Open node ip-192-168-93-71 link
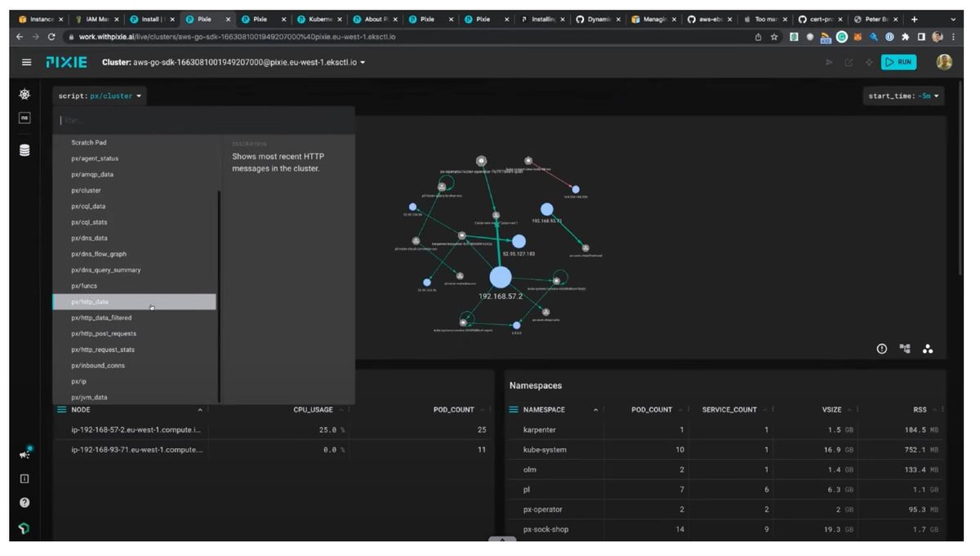The image size is (980, 556). click(x=137, y=450)
